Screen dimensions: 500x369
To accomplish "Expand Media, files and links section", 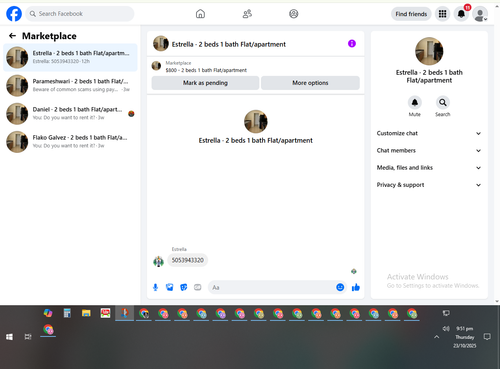I will tap(429, 168).
